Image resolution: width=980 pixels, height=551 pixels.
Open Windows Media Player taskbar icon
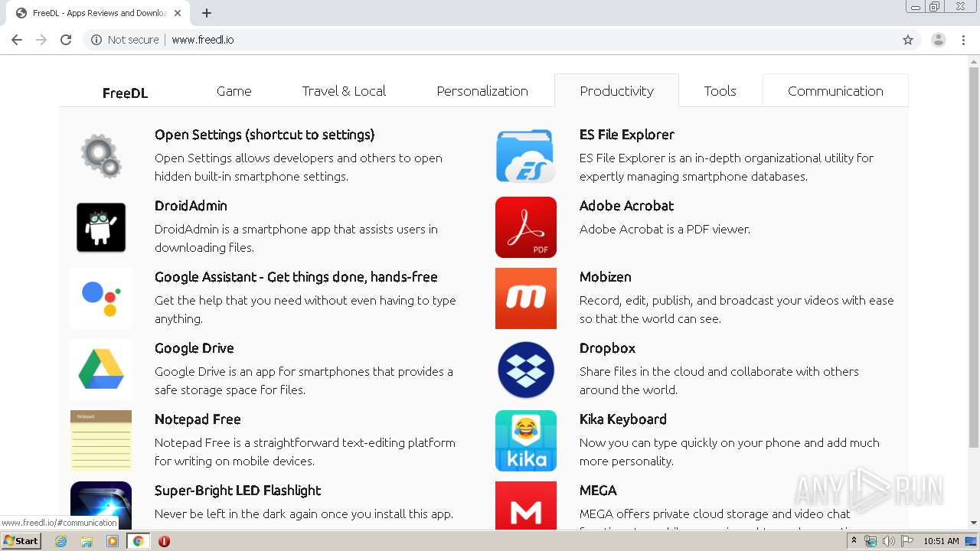coord(113,541)
